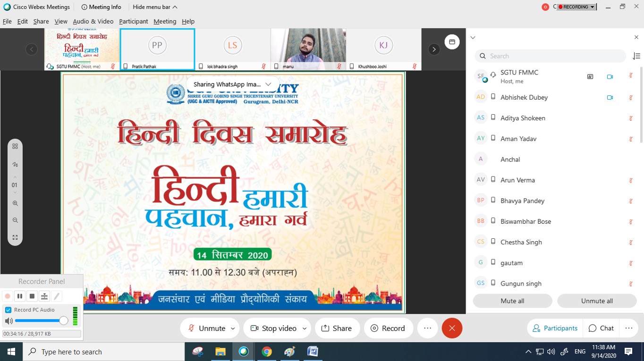Click Hide menu bar toggle
The image size is (644, 361).
coord(155,7)
